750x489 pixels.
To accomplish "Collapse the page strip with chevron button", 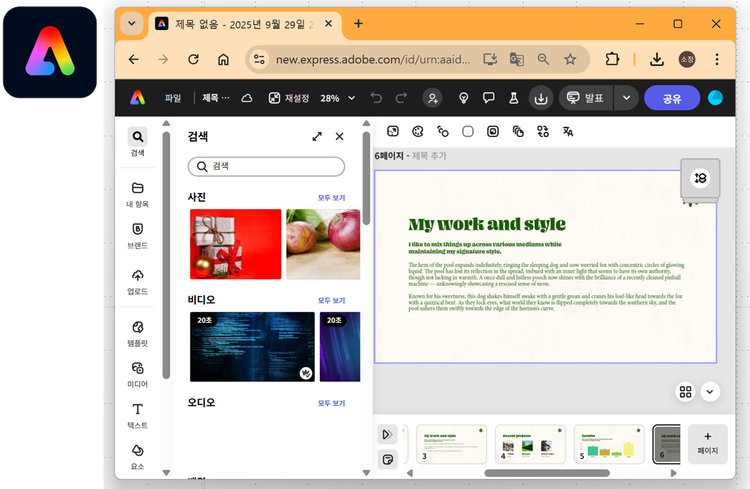I will point(710,392).
